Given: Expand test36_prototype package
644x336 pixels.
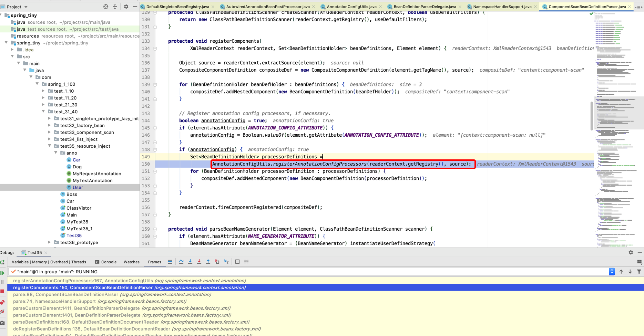Looking at the screenshot, I should click(50, 242).
